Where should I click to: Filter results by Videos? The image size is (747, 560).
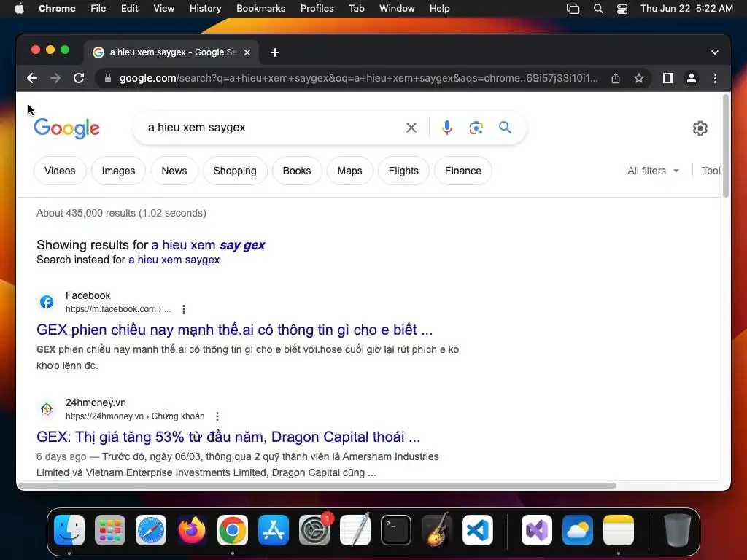pos(60,171)
